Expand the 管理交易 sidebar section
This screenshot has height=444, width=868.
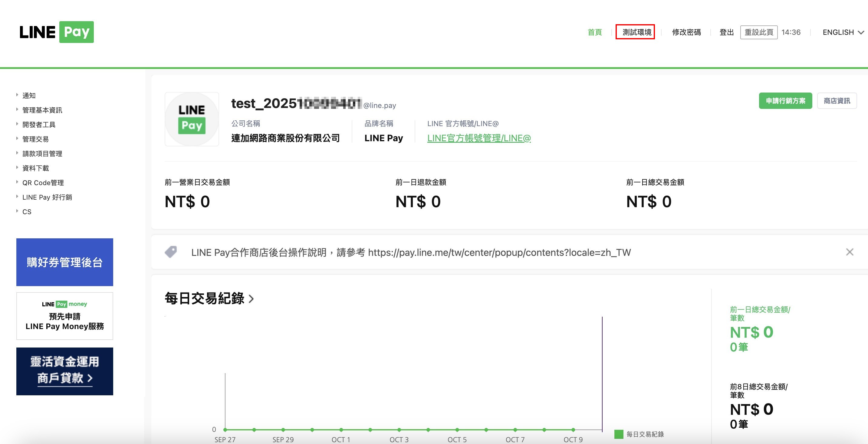coord(35,139)
